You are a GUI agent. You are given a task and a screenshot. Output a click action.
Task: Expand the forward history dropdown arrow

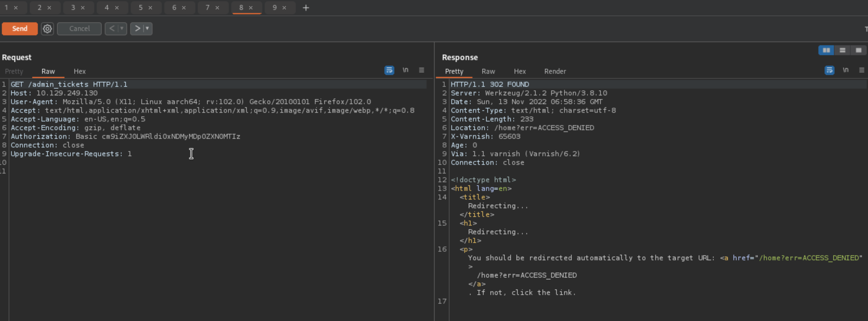click(x=147, y=29)
